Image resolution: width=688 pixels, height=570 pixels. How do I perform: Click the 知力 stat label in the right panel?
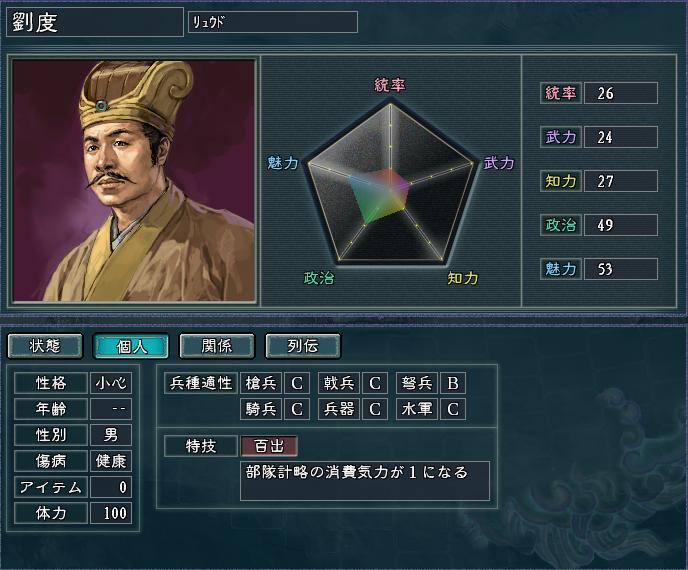click(561, 181)
